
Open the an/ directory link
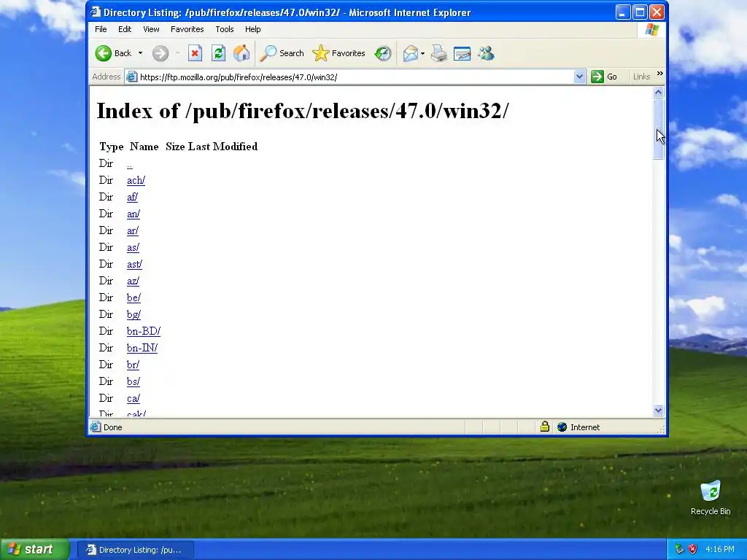[x=133, y=214]
